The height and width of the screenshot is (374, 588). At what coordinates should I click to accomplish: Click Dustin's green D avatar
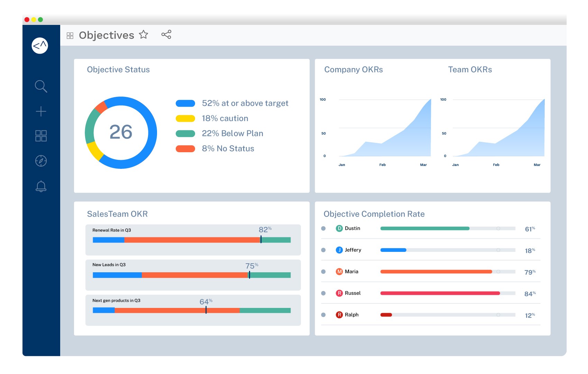339,228
